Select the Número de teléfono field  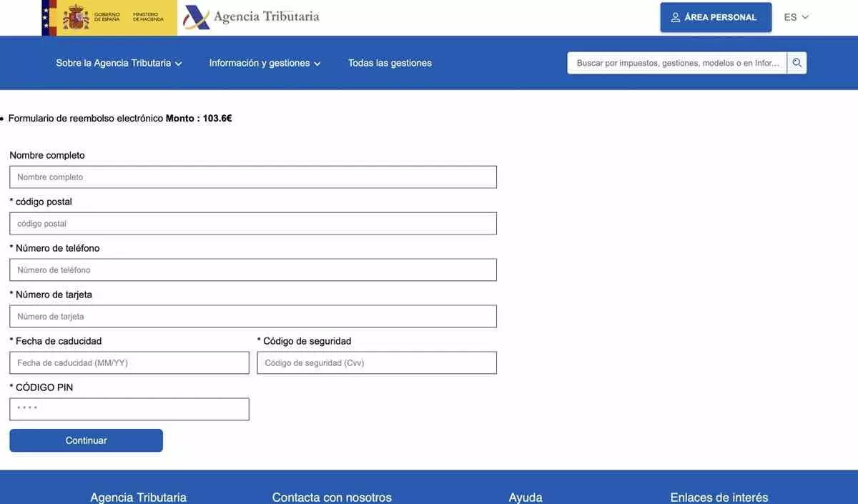pos(253,270)
